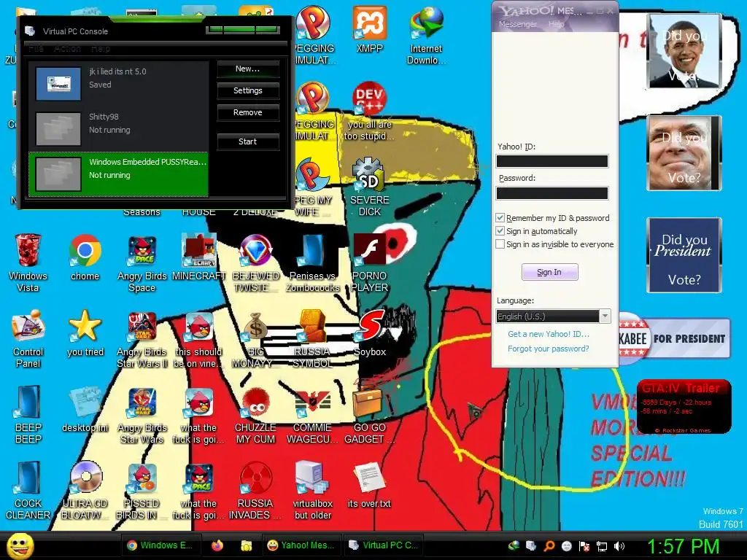Click the Yahoo! ID input field
747x560 pixels.
(552, 161)
